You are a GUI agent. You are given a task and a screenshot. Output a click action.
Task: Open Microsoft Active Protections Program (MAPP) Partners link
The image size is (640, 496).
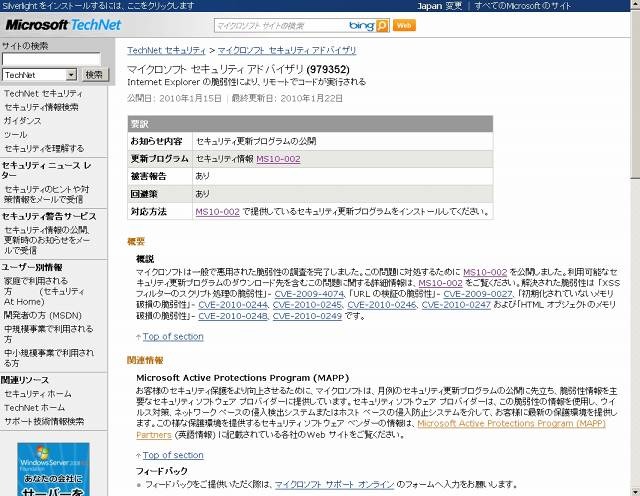click(511, 424)
